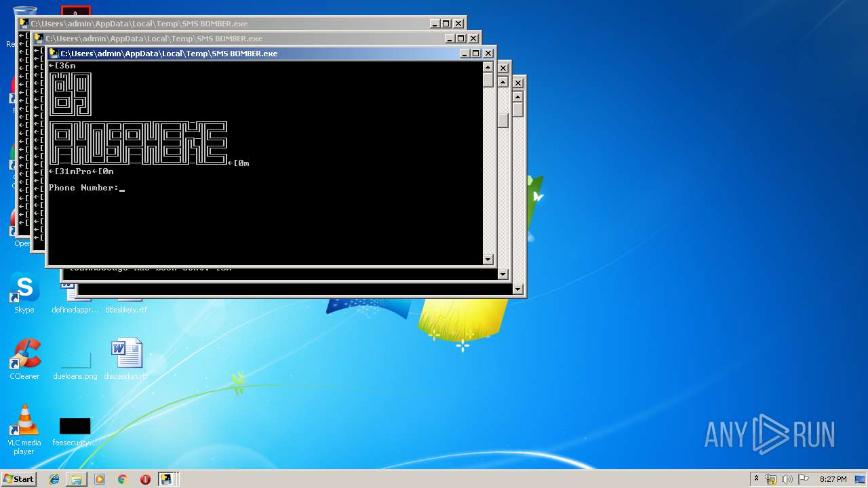
Task: Open Skype from the desktop
Action: [x=24, y=294]
